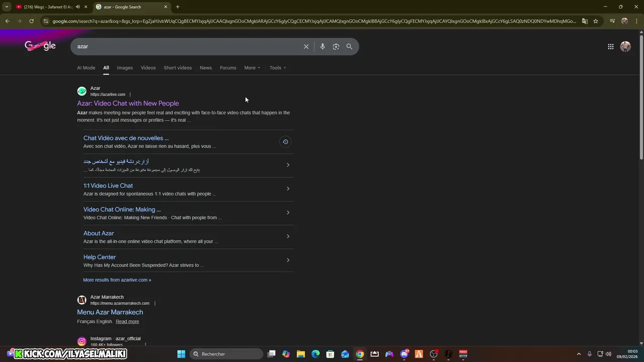The height and width of the screenshot is (362, 644).
Task: Expand the 1:1 Video Live Chat chevron
Action: (x=288, y=189)
